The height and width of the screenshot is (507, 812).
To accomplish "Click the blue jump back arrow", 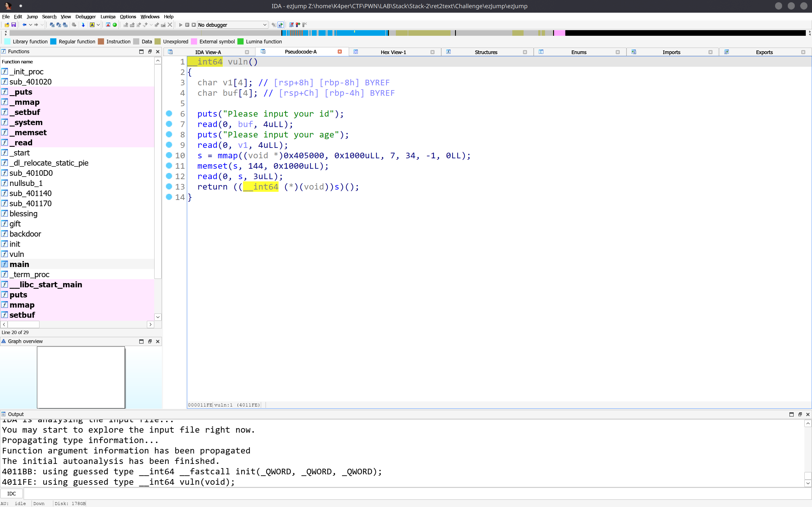I will click(24, 25).
